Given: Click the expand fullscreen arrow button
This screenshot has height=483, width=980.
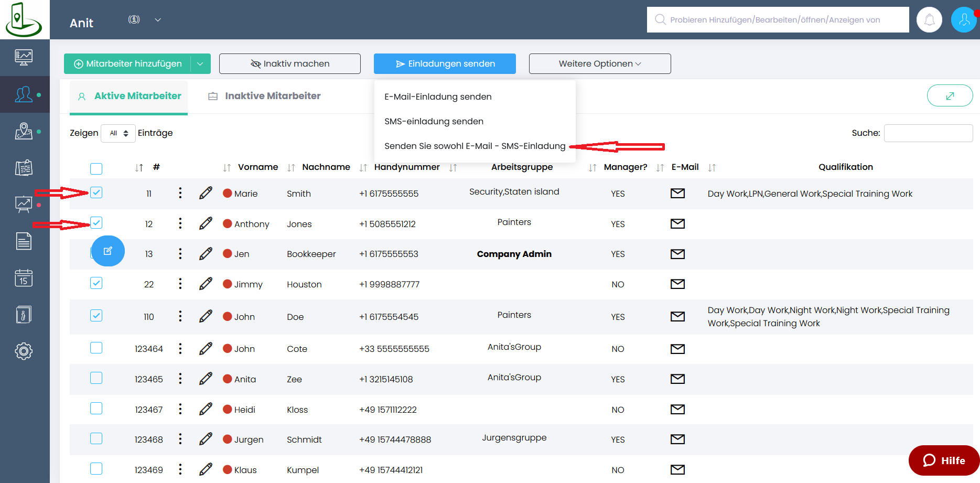Looking at the screenshot, I should pos(950,96).
